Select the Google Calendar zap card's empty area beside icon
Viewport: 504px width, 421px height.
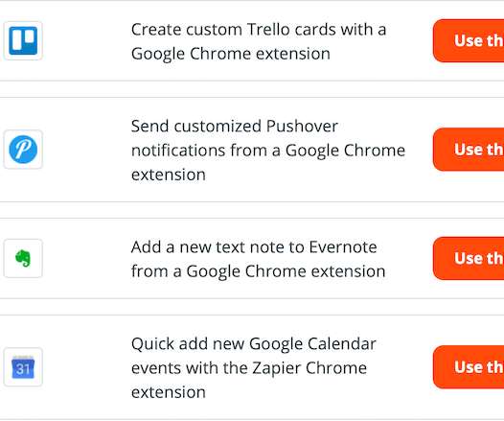tap(87, 367)
